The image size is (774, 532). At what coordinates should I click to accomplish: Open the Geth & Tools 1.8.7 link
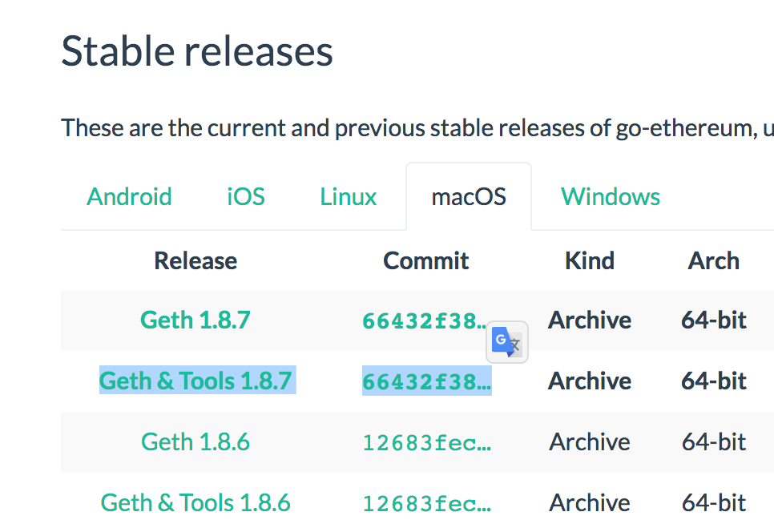[196, 381]
